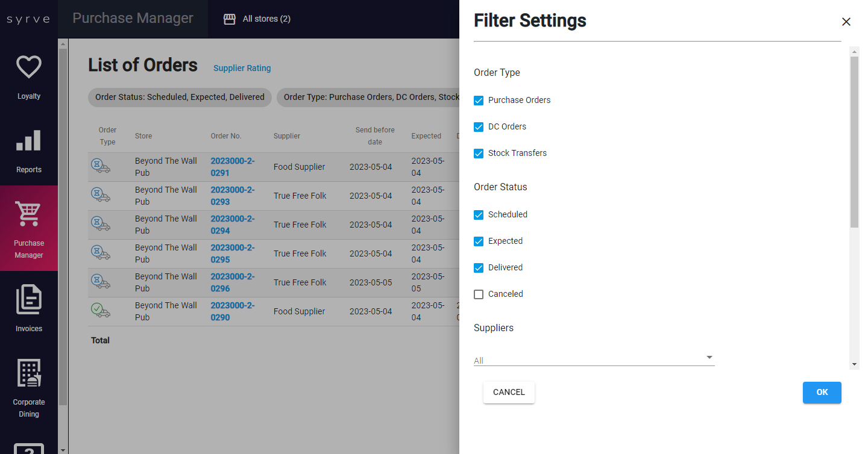Toggle the Expected status checkbox
Image resolution: width=868 pixels, height=454 pixels.
(x=479, y=241)
